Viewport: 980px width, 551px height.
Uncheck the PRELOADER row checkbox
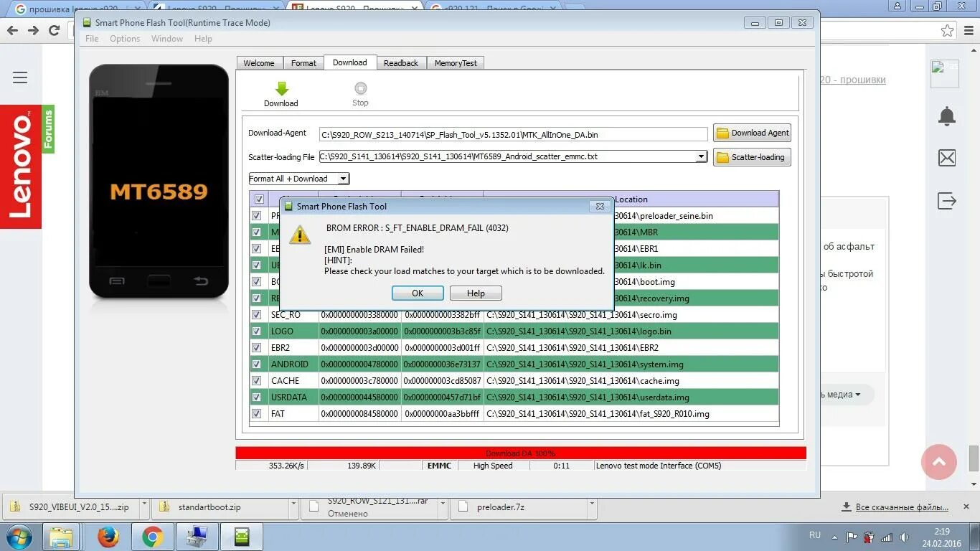pyautogui.click(x=257, y=215)
